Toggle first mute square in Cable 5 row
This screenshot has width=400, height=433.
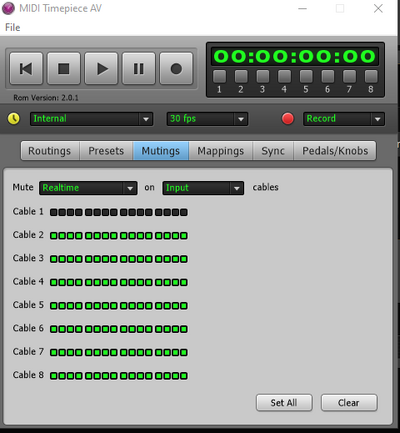(x=53, y=306)
